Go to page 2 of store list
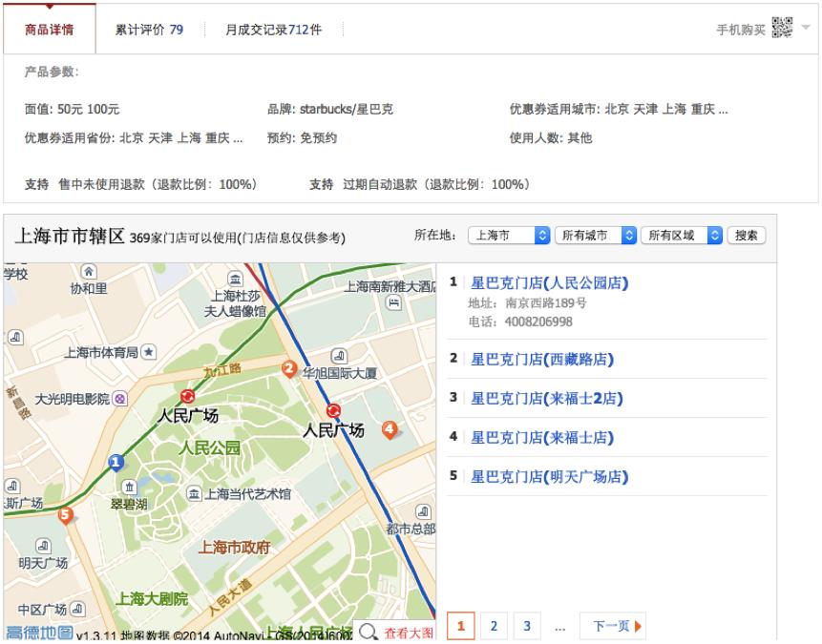The height and width of the screenshot is (644, 822). click(x=494, y=626)
